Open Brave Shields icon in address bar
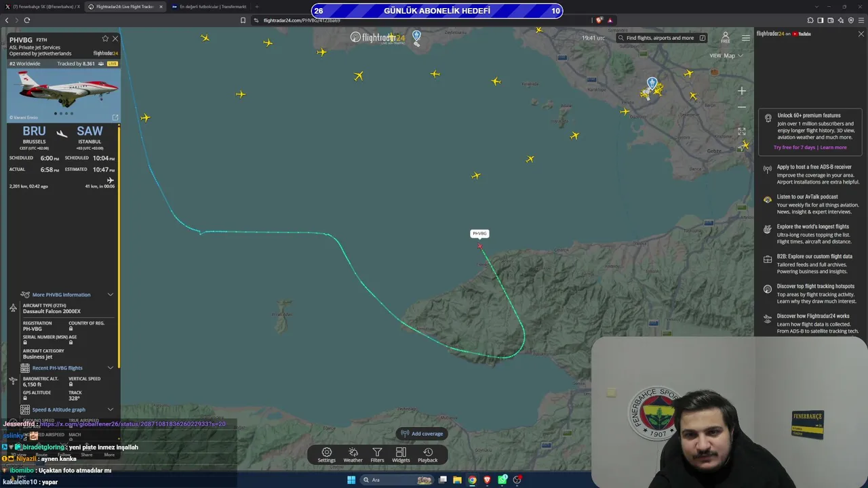Image resolution: width=868 pixels, height=488 pixels. pyautogui.click(x=599, y=20)
